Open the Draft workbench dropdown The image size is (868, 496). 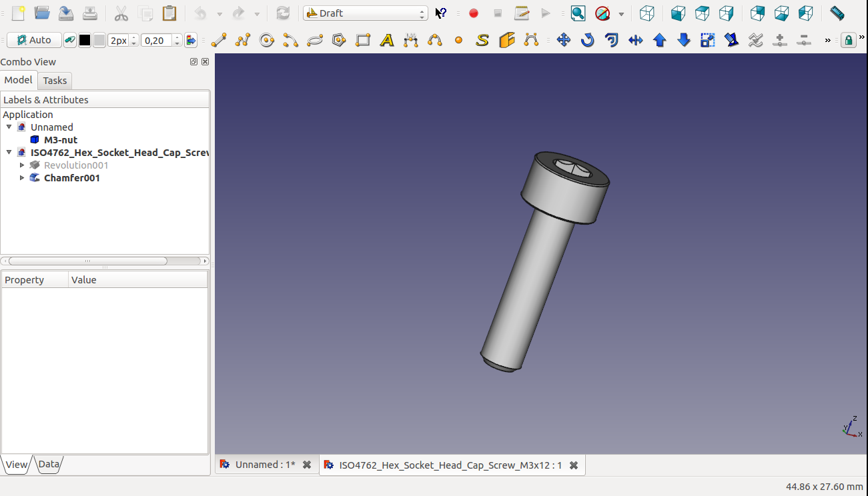(366, 13)
